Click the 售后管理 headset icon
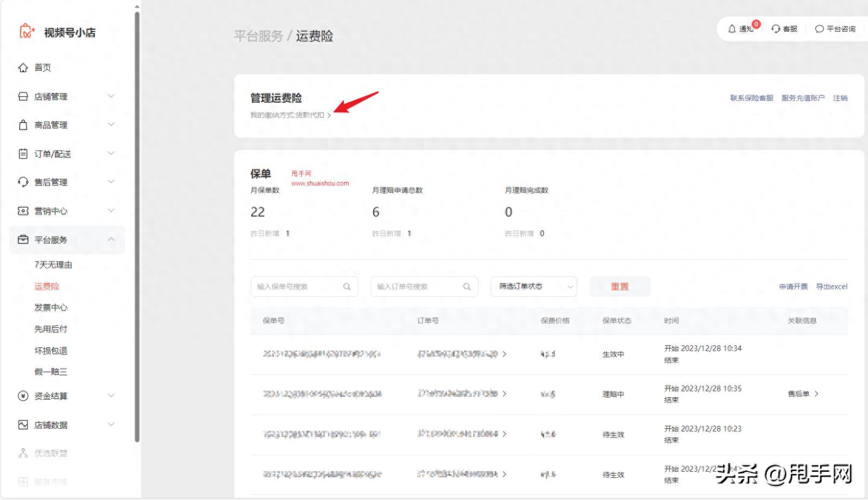The height and width of the screenshot is (500, 868). [x=23, y=182]
